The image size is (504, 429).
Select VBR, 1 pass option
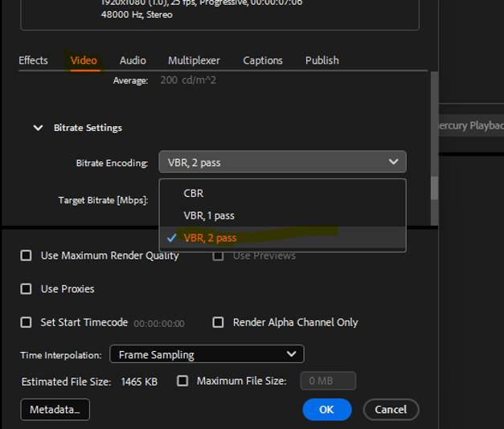point(282,215)
